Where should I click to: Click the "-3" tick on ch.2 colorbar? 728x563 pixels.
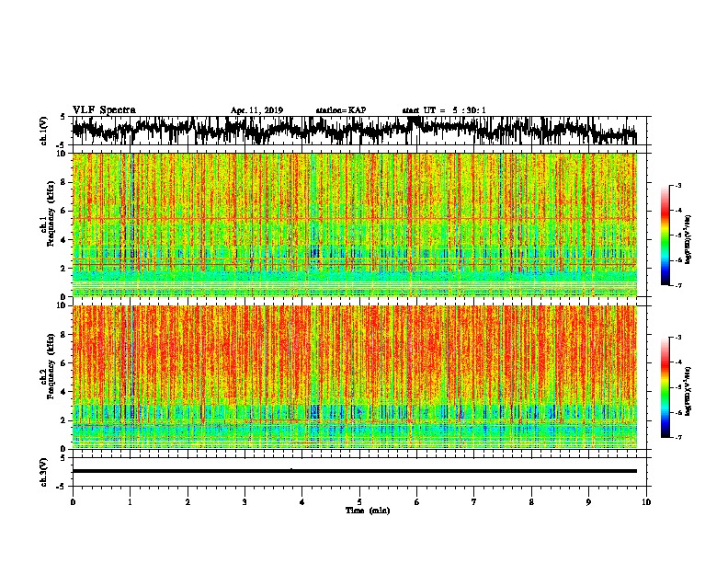coord(677,338)
